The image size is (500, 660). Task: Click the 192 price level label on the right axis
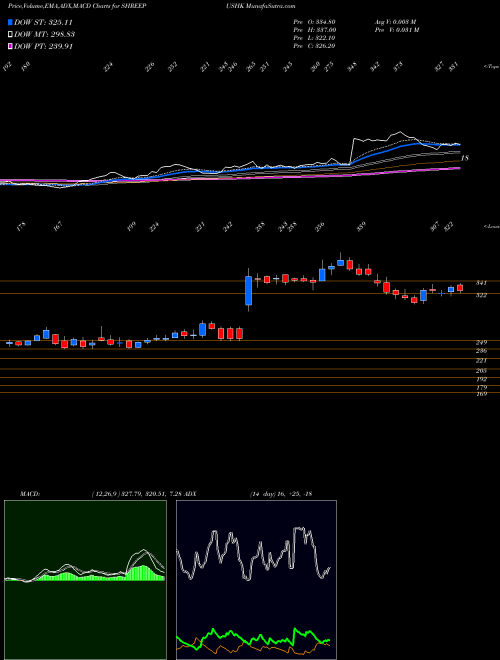click(x=481, y=379)
